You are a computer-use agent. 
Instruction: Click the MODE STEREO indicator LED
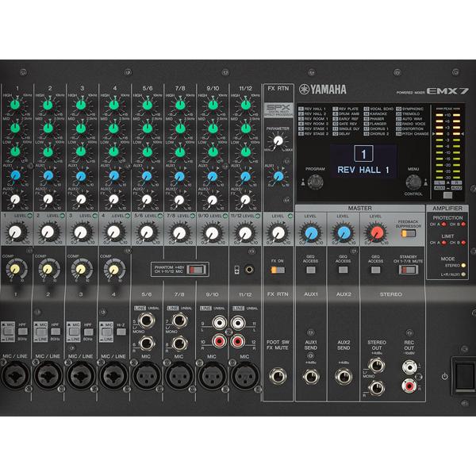463,265
